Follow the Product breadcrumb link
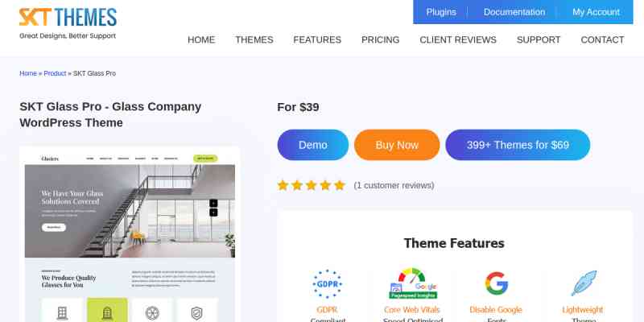 click(55, 73)
